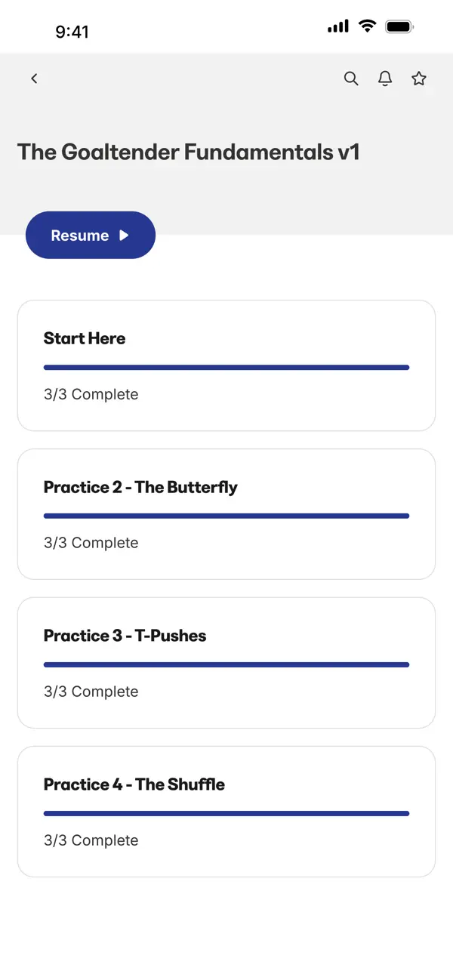Expand Practice 2 - The Butterfly section
The image size is (453, 980).
[226, 514]
